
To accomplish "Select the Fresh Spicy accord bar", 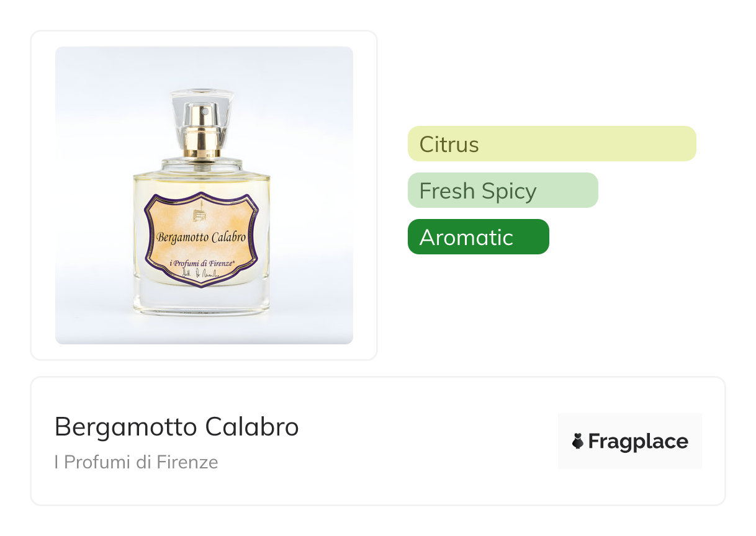I will 502,190.
